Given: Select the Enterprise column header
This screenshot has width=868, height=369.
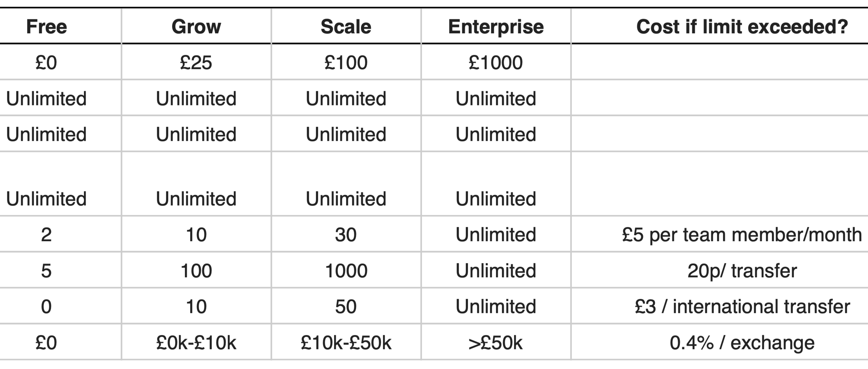Looking at the screenshot, I should (496, 27).
